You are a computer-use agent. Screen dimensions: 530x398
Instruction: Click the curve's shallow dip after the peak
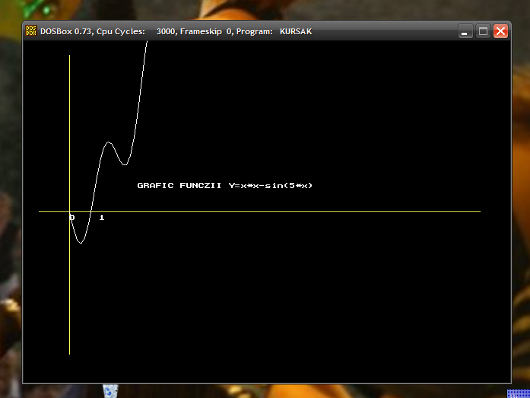click(125, 164)
